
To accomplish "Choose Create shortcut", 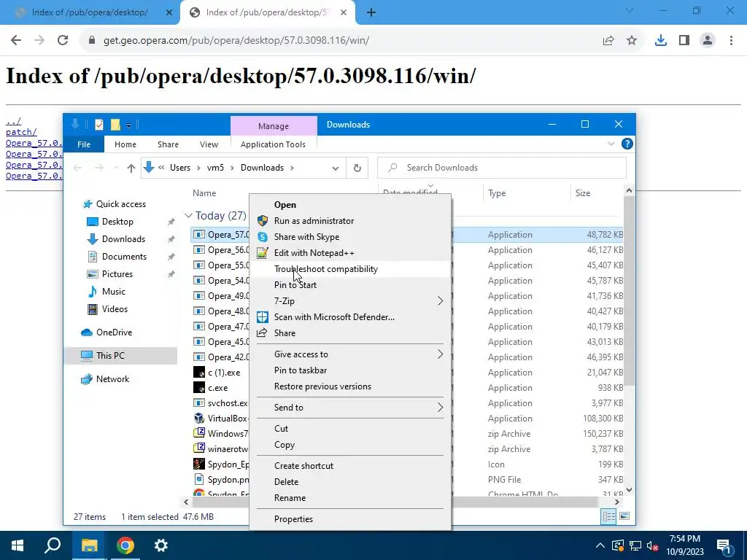I will 350,466.
